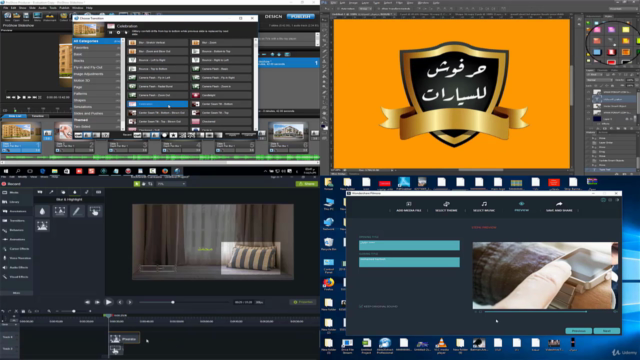The height and width of the screenshot is (360, 640).
Task: Toggle Keep Original Sound checkbox in Filmora
Action: (x=361, y=306)
